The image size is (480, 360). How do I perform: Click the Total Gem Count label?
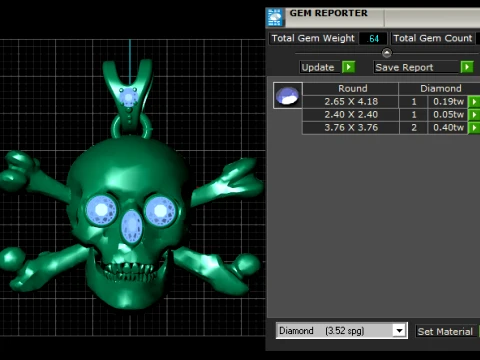coord(433,38)
